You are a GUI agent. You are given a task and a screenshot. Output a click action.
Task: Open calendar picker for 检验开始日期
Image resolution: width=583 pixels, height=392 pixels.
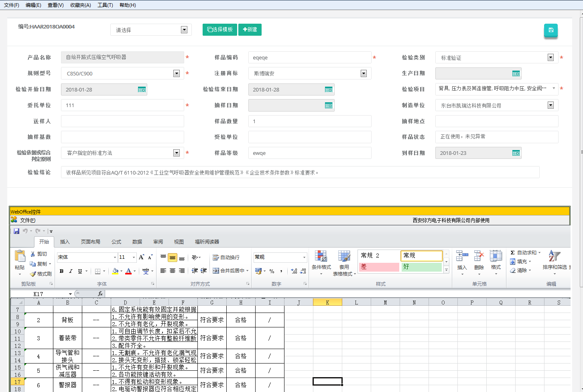tap(142, 89)
